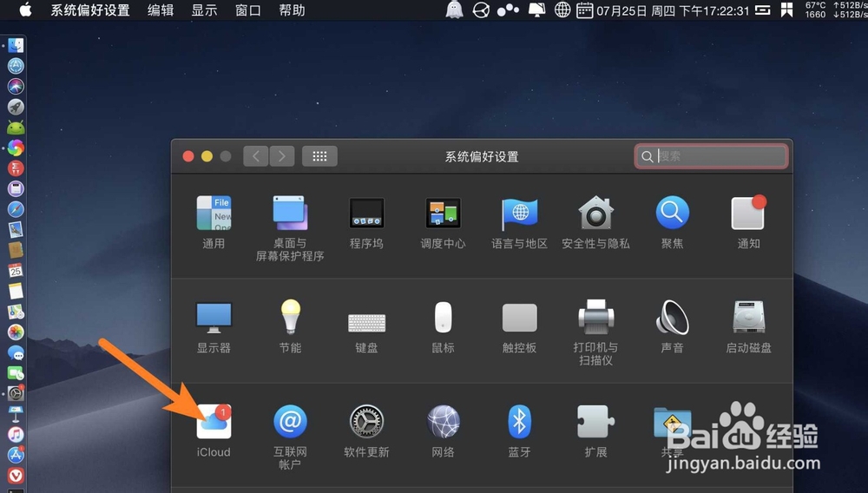Screen dimensions: 868x493
Task: Open the 系统偏好设置 app menu
Action: 90,10
